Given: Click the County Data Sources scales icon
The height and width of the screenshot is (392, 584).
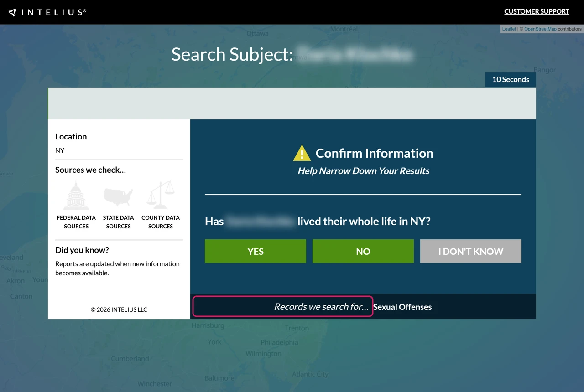Looking at the screenshot, I should click(161, 195).
